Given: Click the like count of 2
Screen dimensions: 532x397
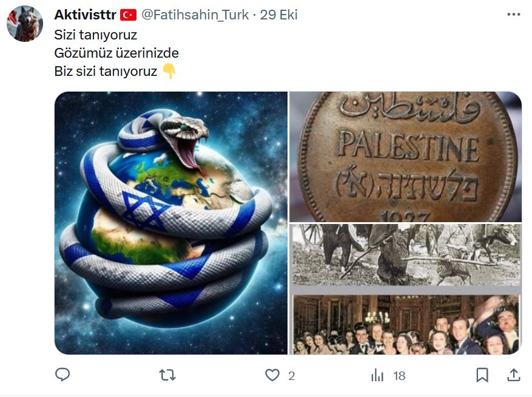Looking at the screenshot, I should [291, 376].
